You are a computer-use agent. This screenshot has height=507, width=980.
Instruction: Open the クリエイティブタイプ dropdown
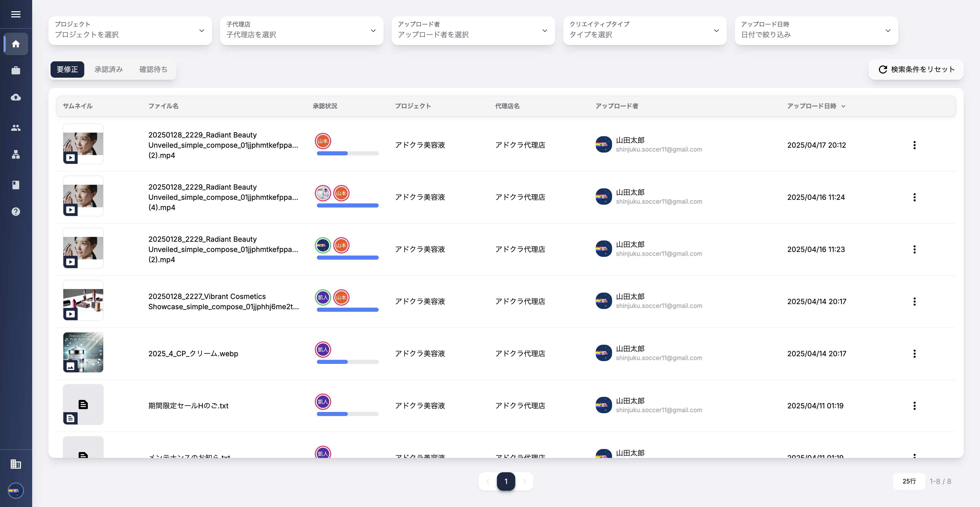pos(644,30)
